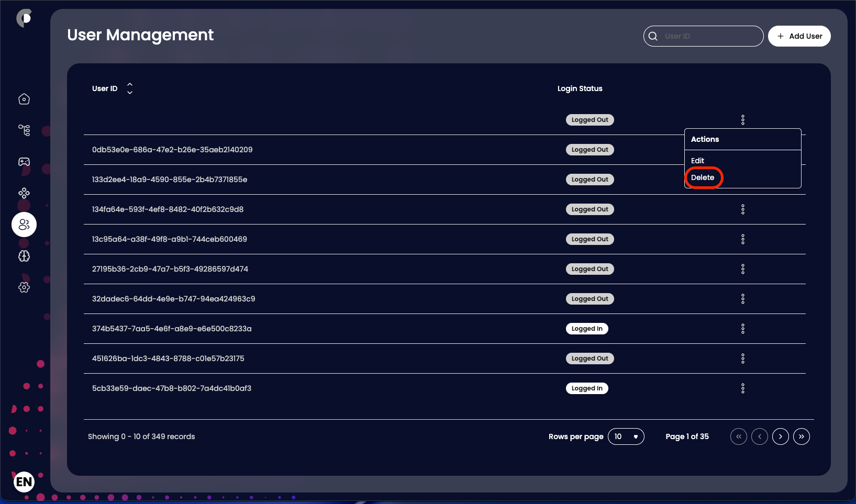The width and height of the screenshot is (856, 504).
Task: Open Settings from the sidebar gear icon
Action: coord(24,287)
